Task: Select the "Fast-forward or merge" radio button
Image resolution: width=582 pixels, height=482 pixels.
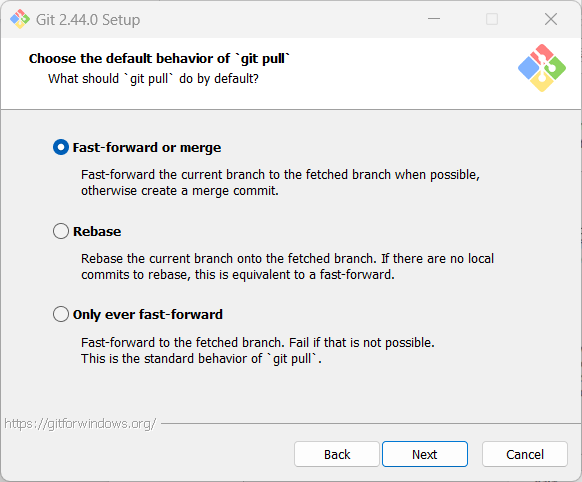Action: click(61, 147)
